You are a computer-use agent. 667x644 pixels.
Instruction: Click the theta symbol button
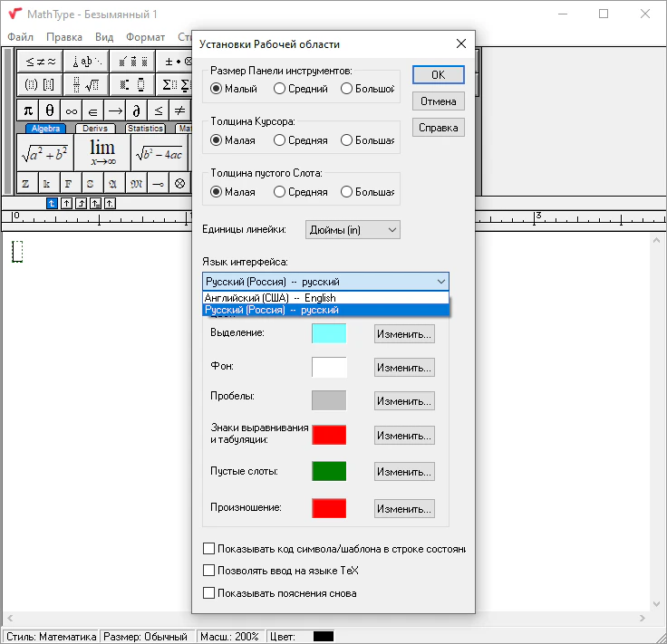(50, 110)
